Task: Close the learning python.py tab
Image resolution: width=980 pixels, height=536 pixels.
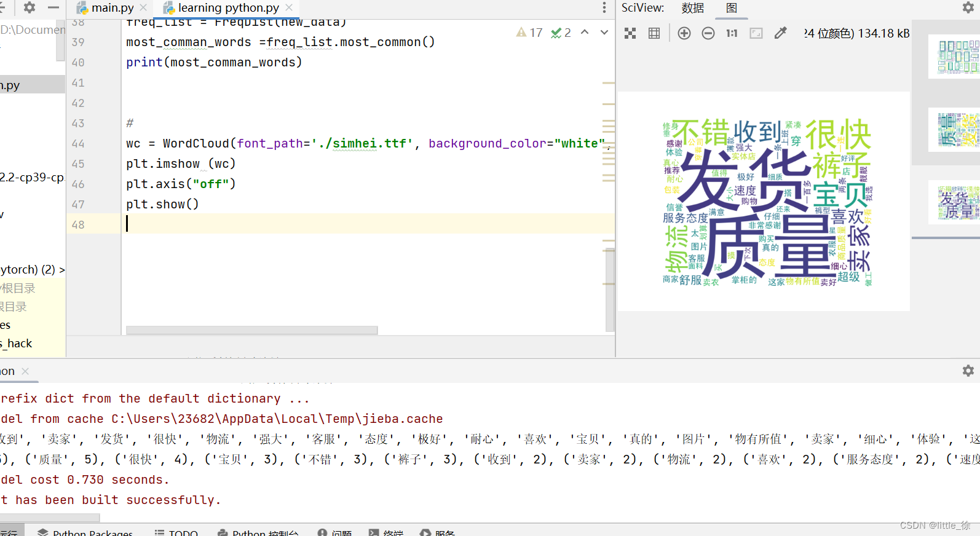Action: [x=289, y=7]
